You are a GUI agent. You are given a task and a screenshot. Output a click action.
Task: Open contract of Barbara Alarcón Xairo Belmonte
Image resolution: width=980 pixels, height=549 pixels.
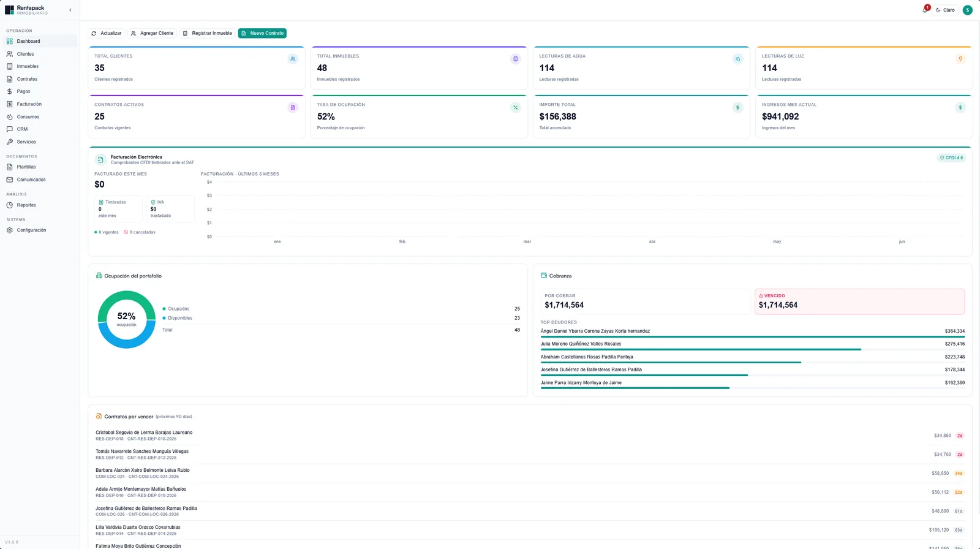[530, 474]
